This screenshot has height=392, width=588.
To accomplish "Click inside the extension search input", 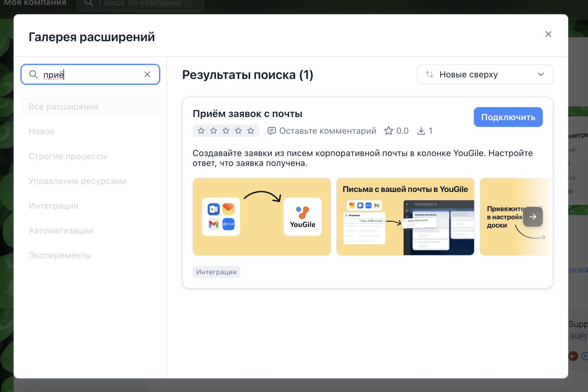I will point(91,74).
